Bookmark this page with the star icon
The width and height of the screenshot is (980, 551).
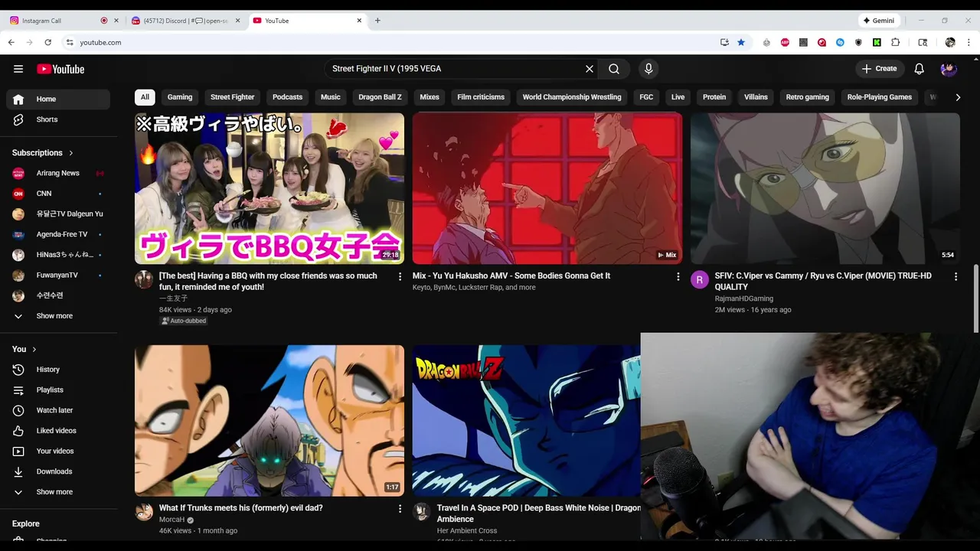point(741,42)
